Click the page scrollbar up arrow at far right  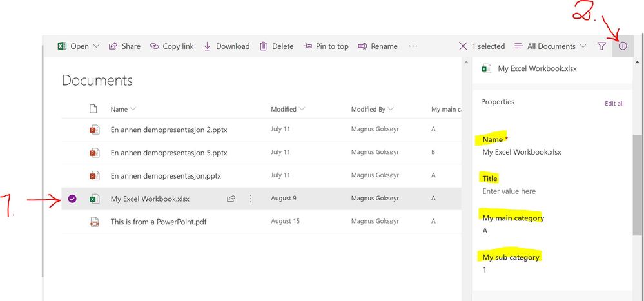[638, 63]
